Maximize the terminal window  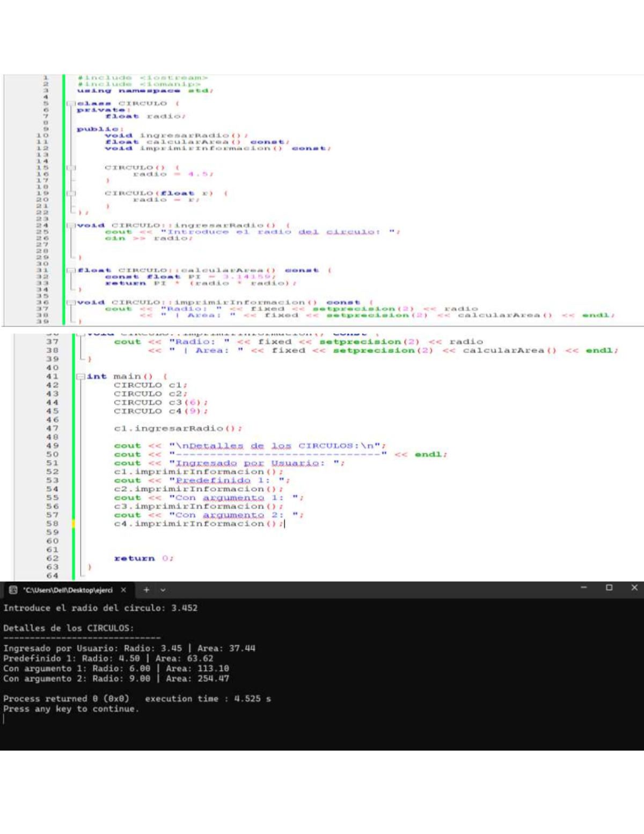(609, 588)
